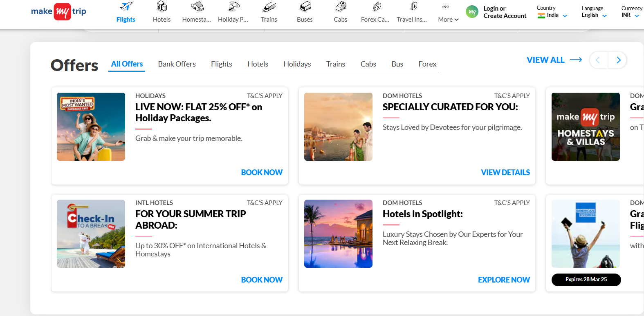Switch to the Forex offers tab
Viewport: 644px width, 316px height.
(428, 64)
